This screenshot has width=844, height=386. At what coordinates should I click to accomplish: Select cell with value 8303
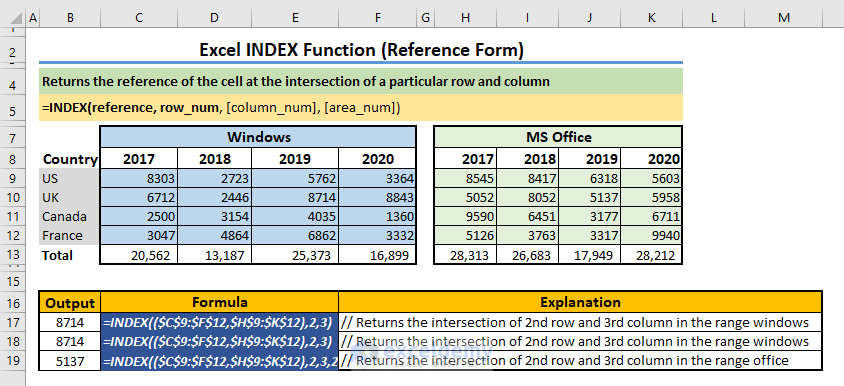(x=139, y=178)
